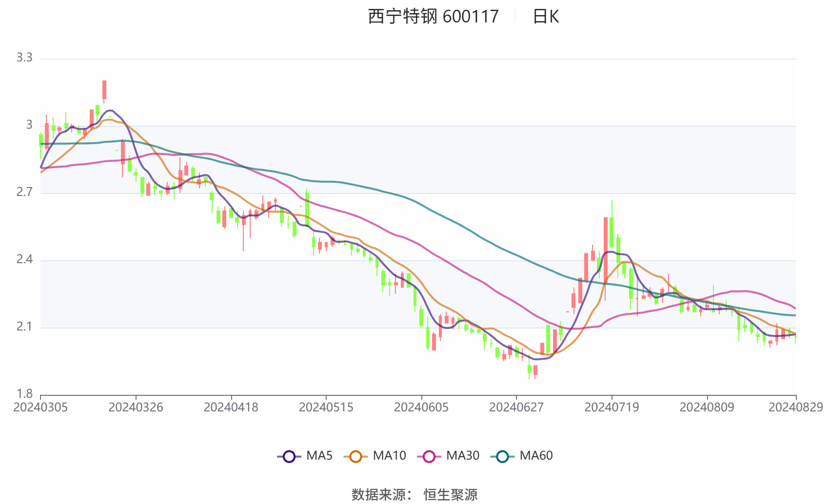Click the 20240627 date axis label
Image resolution: width=829 pixels, height=504 pixels.
(516, 407)
